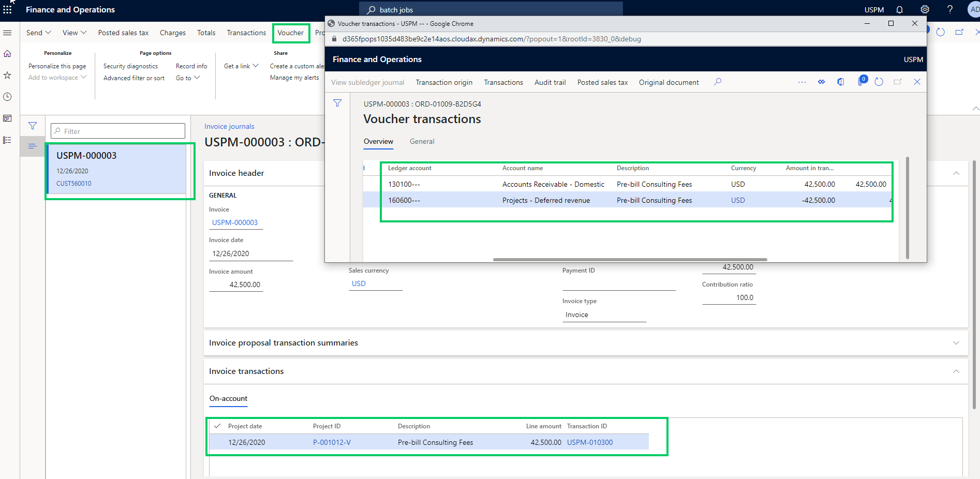Open Recent clock icon in sidebar
Screen dimensions: 980x479
pos(7,97)
